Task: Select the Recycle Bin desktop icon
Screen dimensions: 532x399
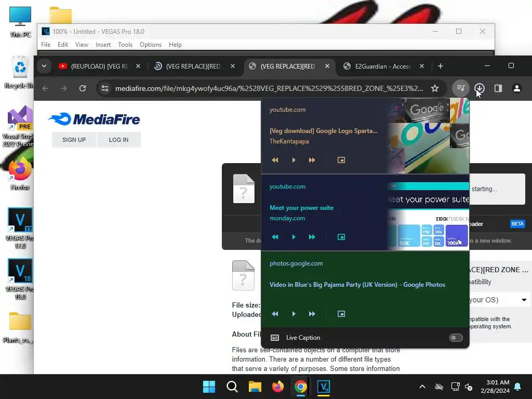Action: (x=20, y=72)
